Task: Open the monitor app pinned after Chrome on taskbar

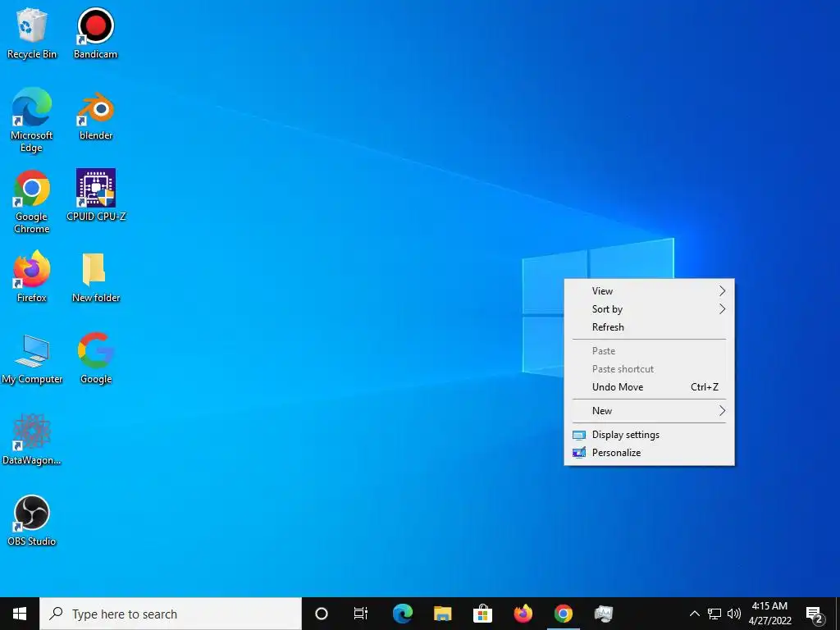Action: coord(604,614)
